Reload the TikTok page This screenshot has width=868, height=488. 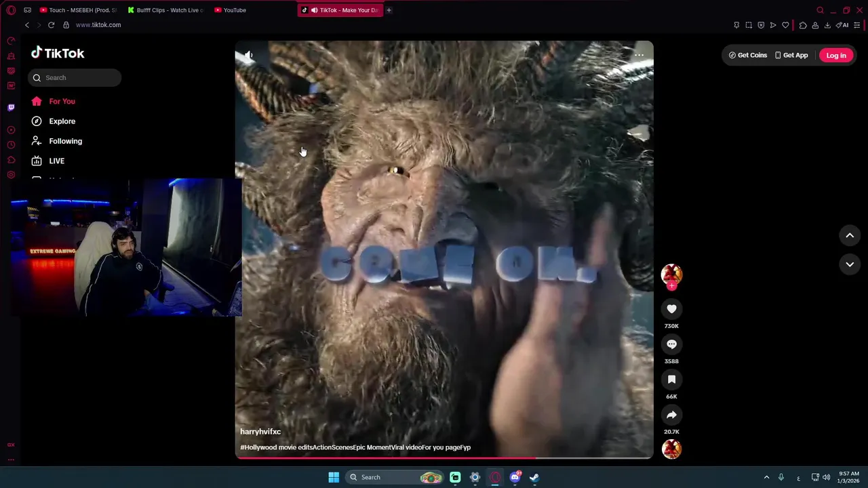(x=51, y=25)
